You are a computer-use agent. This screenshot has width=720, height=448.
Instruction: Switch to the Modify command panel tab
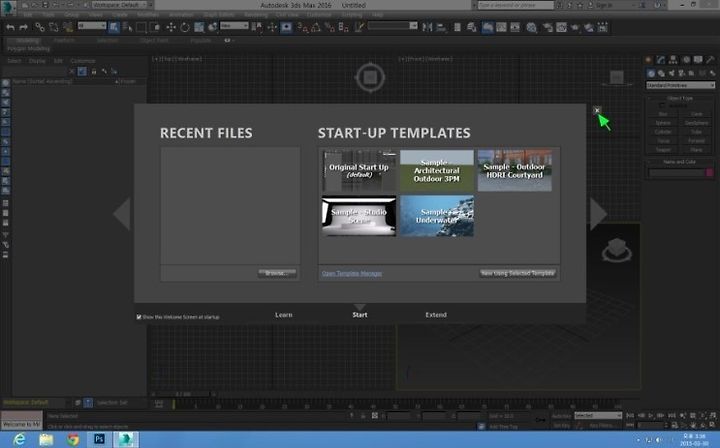tap(661, 60)
